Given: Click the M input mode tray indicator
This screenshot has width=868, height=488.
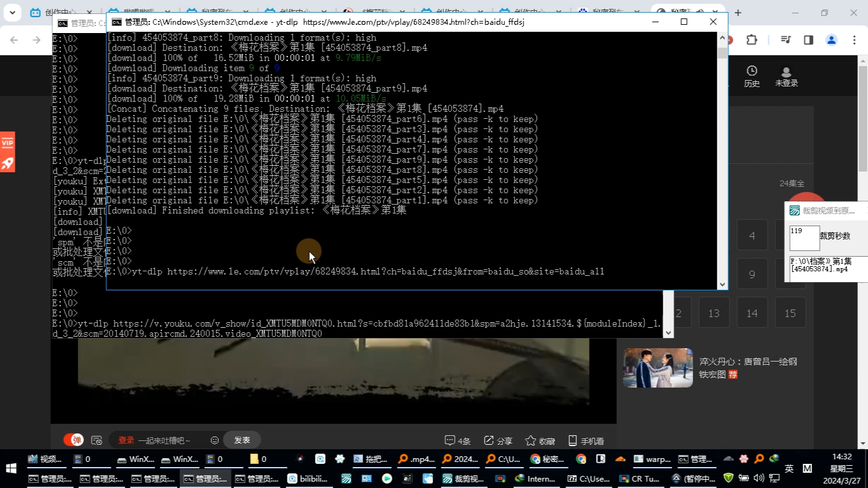Looking at the screenshot, I should 808,469.
